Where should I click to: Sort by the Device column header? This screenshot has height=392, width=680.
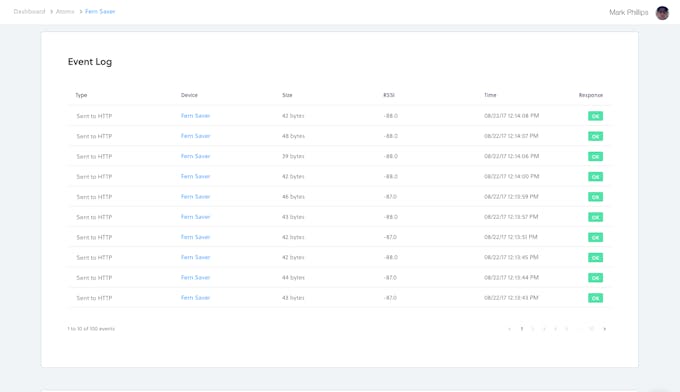189,95
